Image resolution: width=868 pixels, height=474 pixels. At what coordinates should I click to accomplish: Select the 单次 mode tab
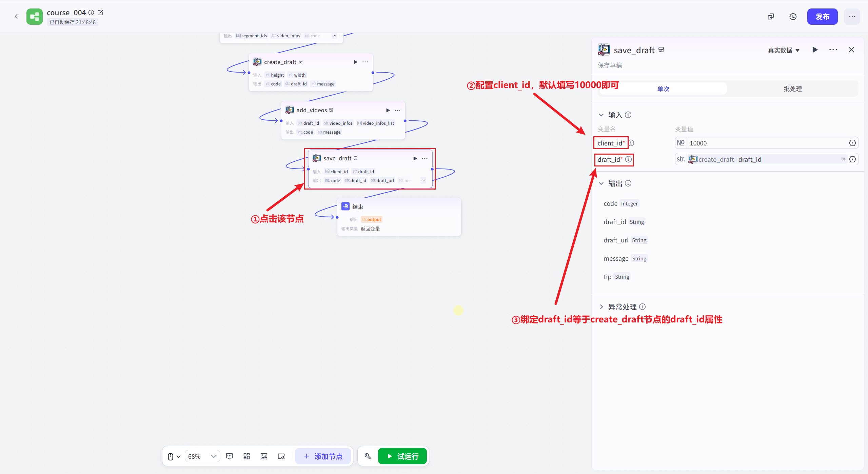[x=663, y=88]
